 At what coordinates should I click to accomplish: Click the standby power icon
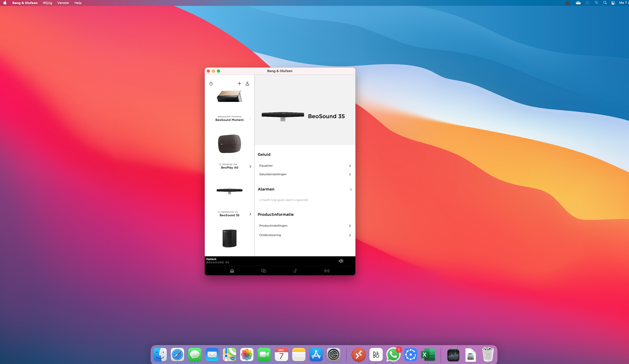pos(211,84)
